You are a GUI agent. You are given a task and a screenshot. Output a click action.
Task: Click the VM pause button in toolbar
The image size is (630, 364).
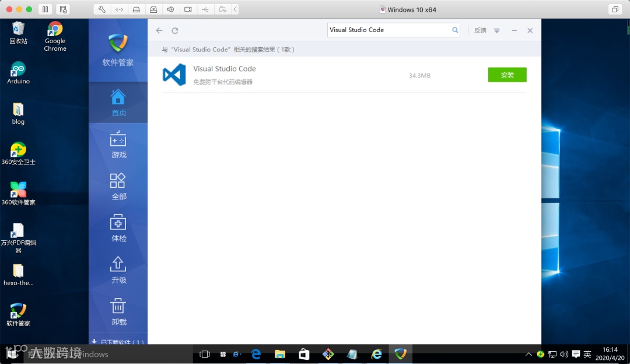[x=45, y=9]
